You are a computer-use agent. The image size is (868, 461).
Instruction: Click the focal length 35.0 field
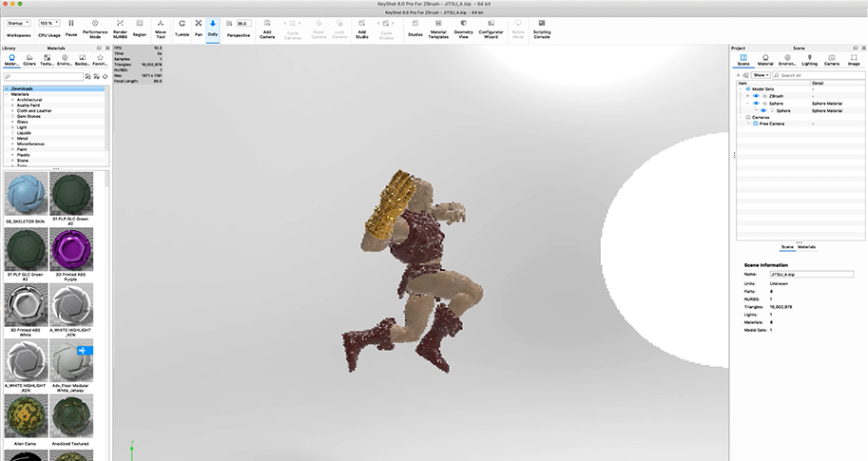[243, 24]
